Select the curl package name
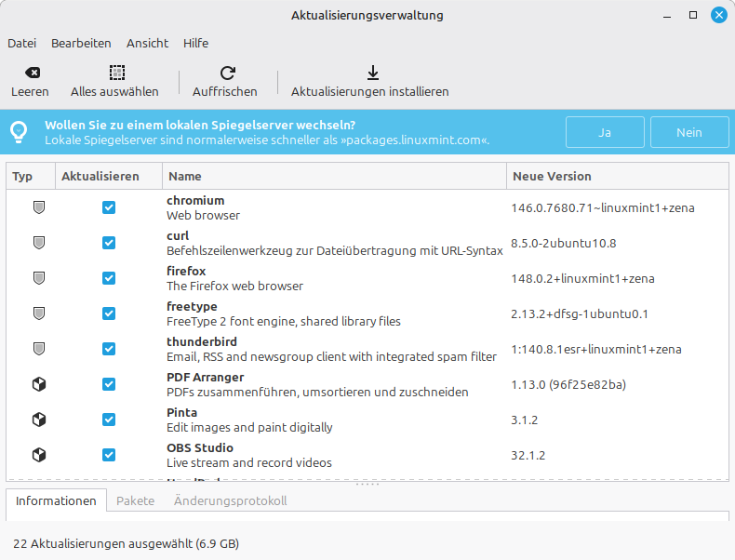This screenshot has height=560, width=735. 178,235
